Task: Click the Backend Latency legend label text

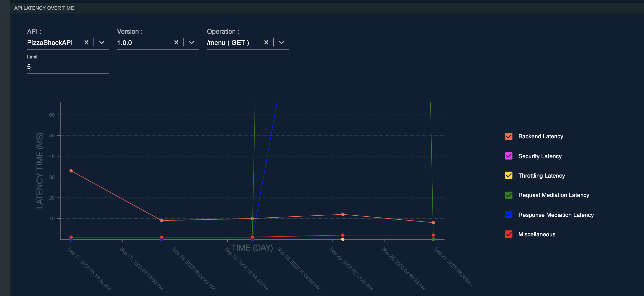Action: 540,137
